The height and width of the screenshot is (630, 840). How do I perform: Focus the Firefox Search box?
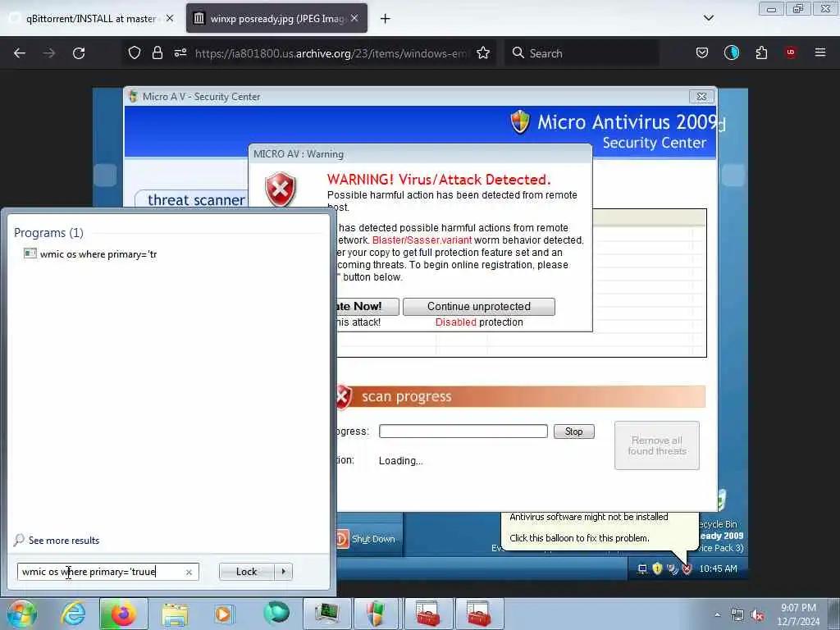point(582,53)
